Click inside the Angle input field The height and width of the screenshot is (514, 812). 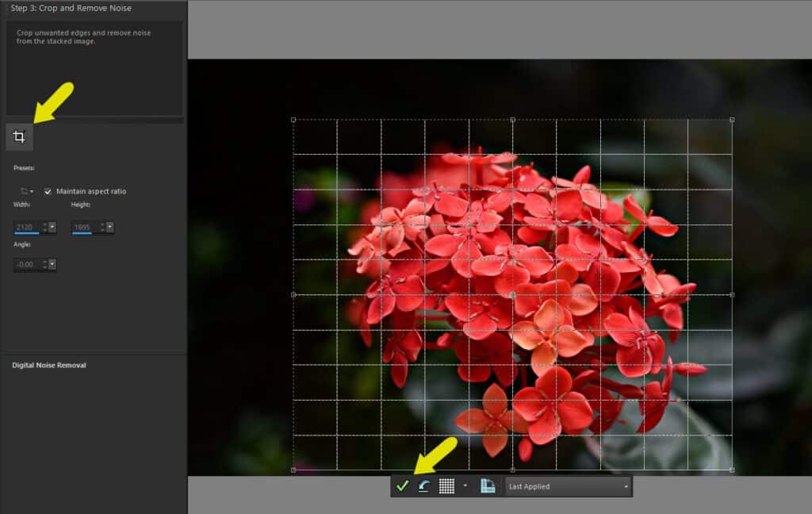coord(26,264)
